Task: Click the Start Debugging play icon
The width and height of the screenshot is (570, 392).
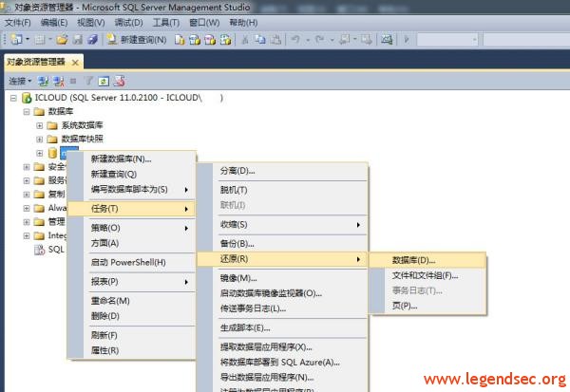Action: pos(407,39)
